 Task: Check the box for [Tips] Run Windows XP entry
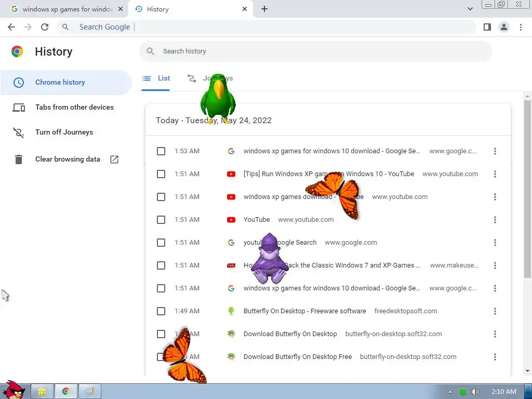point(161,174)
